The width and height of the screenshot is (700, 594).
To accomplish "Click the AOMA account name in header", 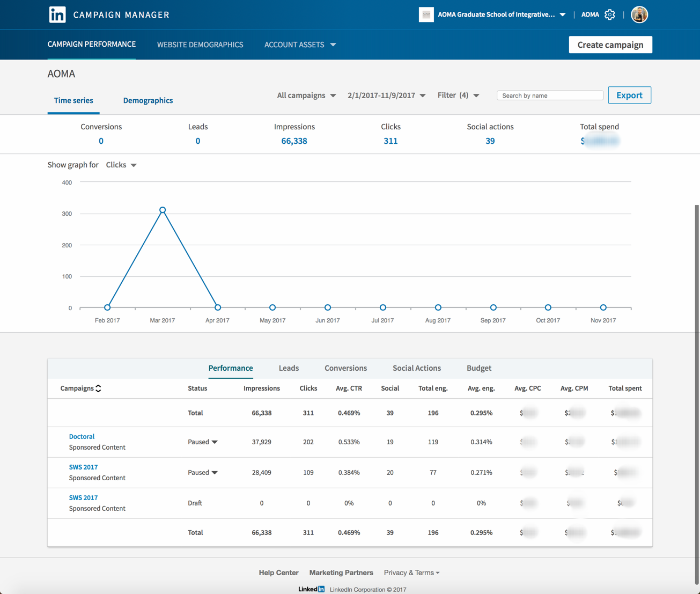I will coord(590,14).
